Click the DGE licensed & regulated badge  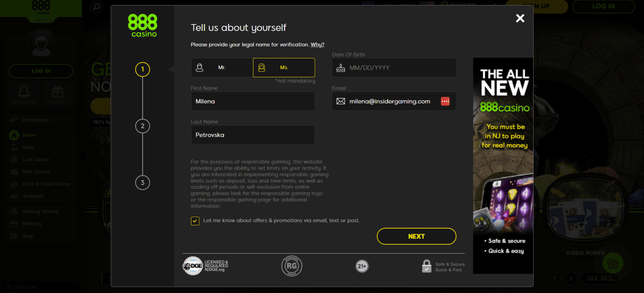[206, 266]
